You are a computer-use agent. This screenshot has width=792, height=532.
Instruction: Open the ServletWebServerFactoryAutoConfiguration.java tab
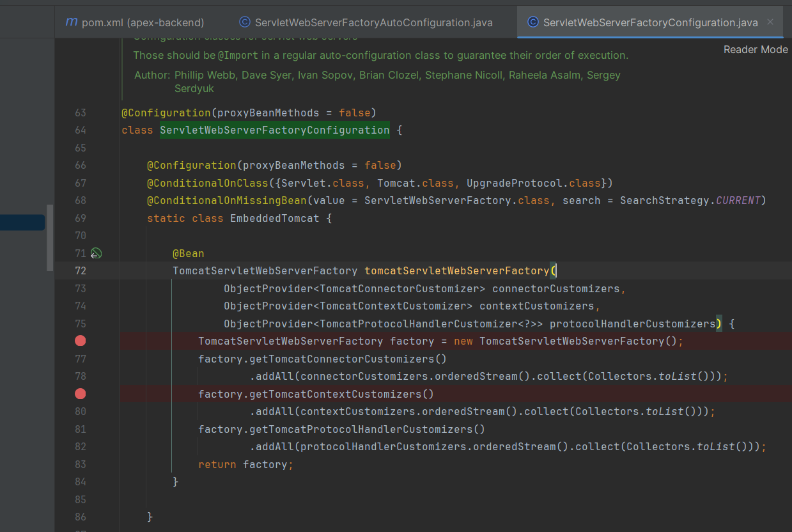click(373, 22)
